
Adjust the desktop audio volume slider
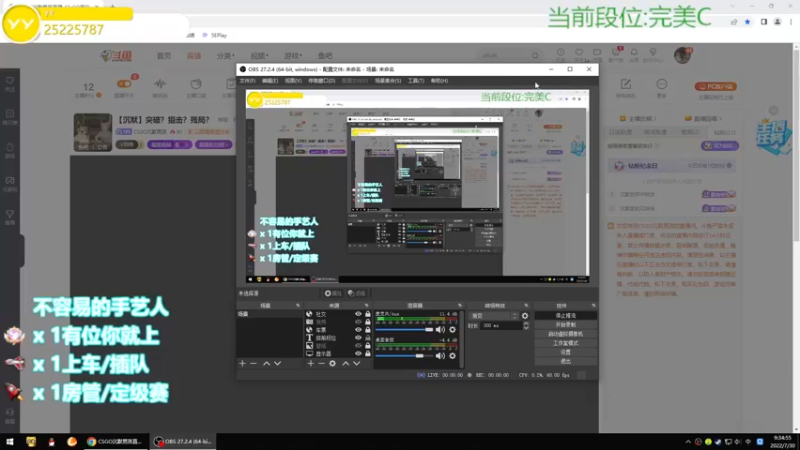coord(404,356)
